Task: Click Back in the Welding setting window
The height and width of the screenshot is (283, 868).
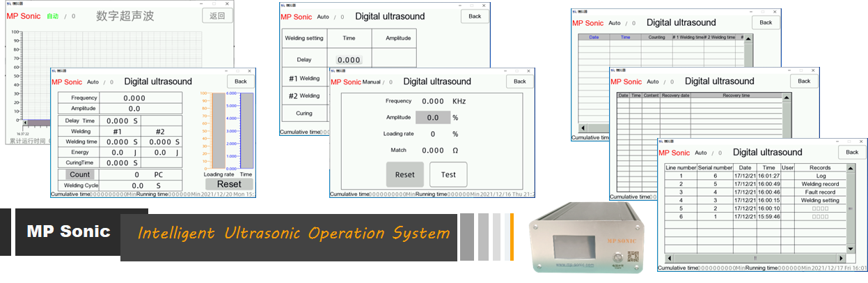Action: 474,16
